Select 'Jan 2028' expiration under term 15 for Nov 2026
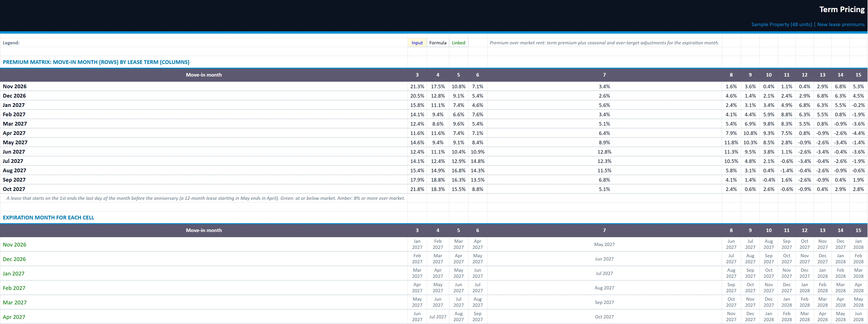The height and width of the screenshot is (324, 868). pos(858,244)
